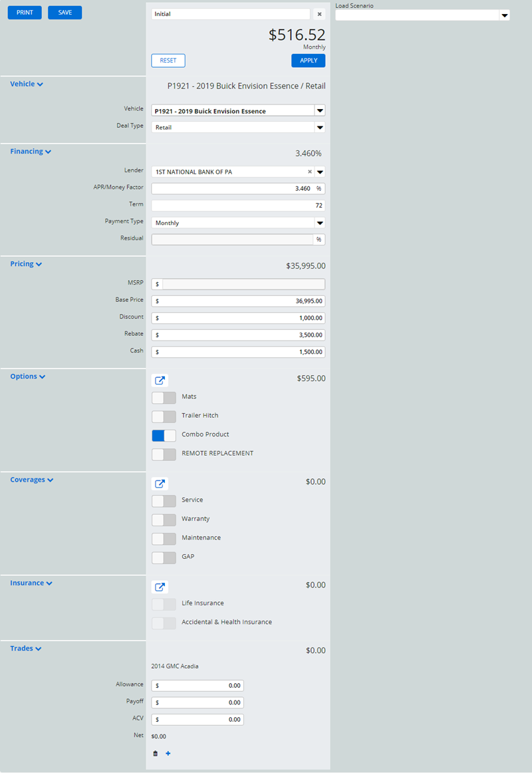This screenshot has width=532, height=773.
Task: Click the Apply button
Action: tap(308, 61)
